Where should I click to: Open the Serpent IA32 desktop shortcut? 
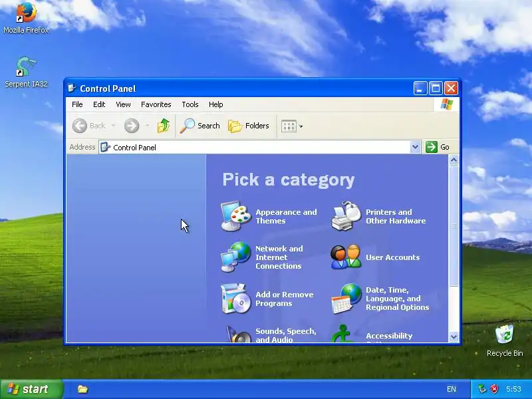(x=26, y=72)
